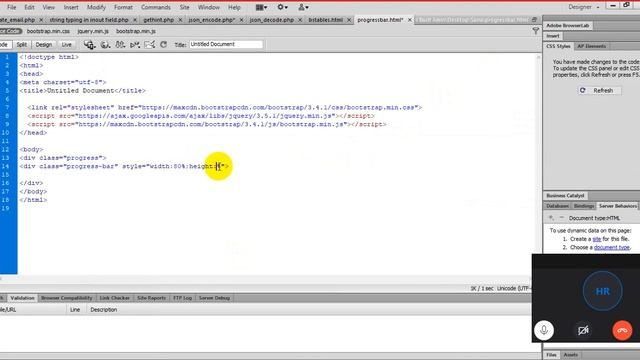Close string typing in input field.php tab
The width and height of the screenshot is (640, 360).
coord(135,20)
